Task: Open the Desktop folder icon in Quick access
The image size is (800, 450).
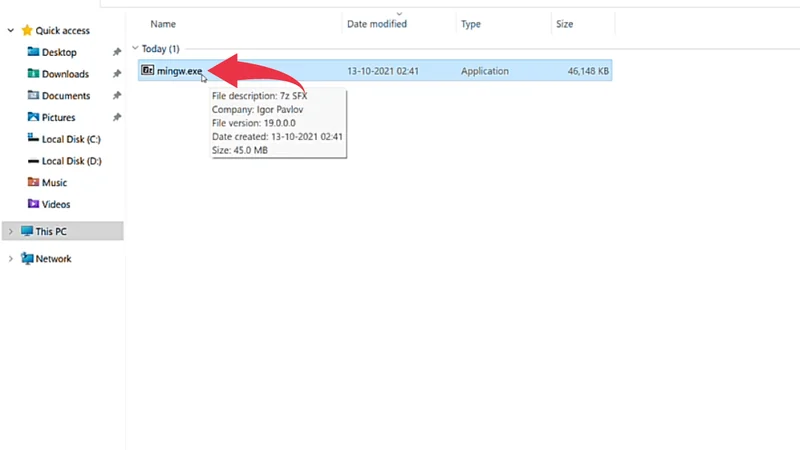Action: click(33, 52)
